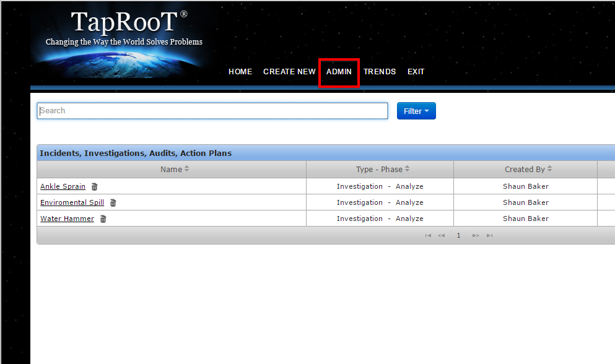The height and width of the screenshot is (364, 615).
Task: Remove Water Hammer using its trash icon
Action: tap(103, 219)
